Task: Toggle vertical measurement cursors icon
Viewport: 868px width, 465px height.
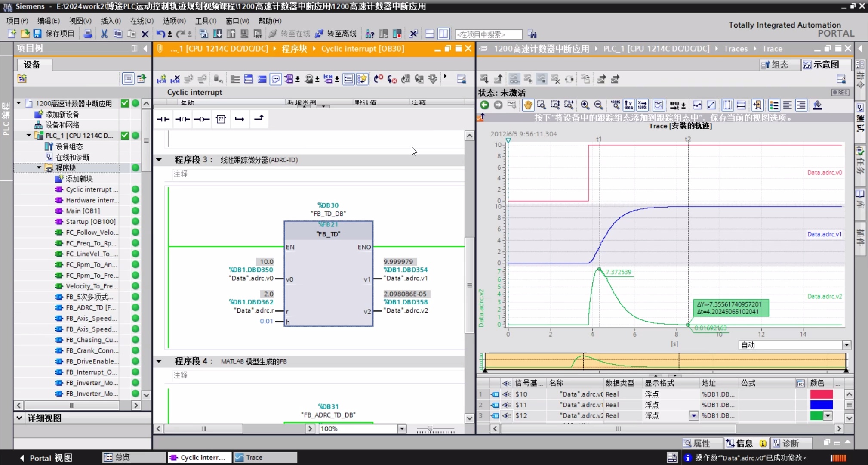Action: pos(727,105)
